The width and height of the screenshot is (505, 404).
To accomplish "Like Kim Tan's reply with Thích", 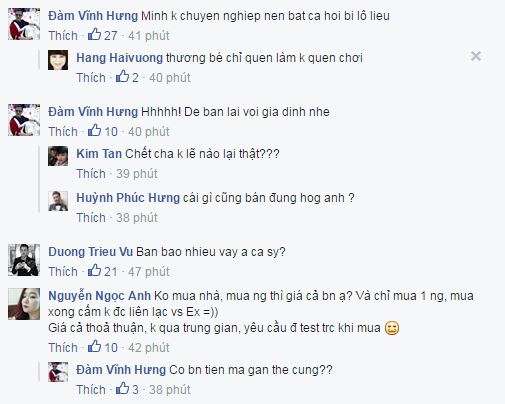I will coord(91,174).
